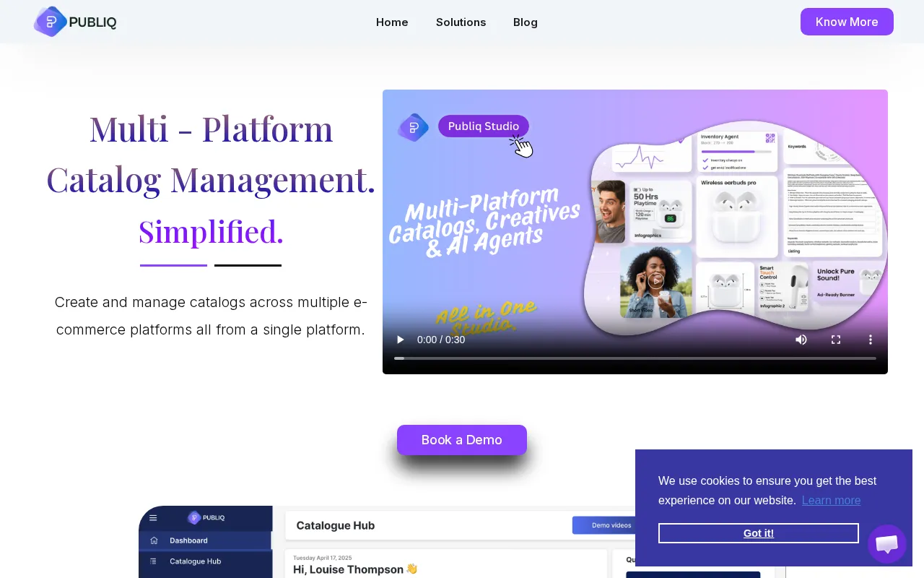Play the Publiq Studio video
The height and width of the screenshot is (578, 924).
(x=401, y=340)
